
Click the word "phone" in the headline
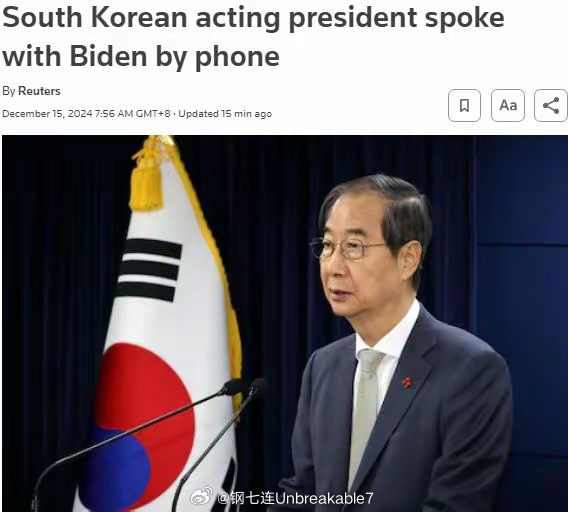pos(237,57)
